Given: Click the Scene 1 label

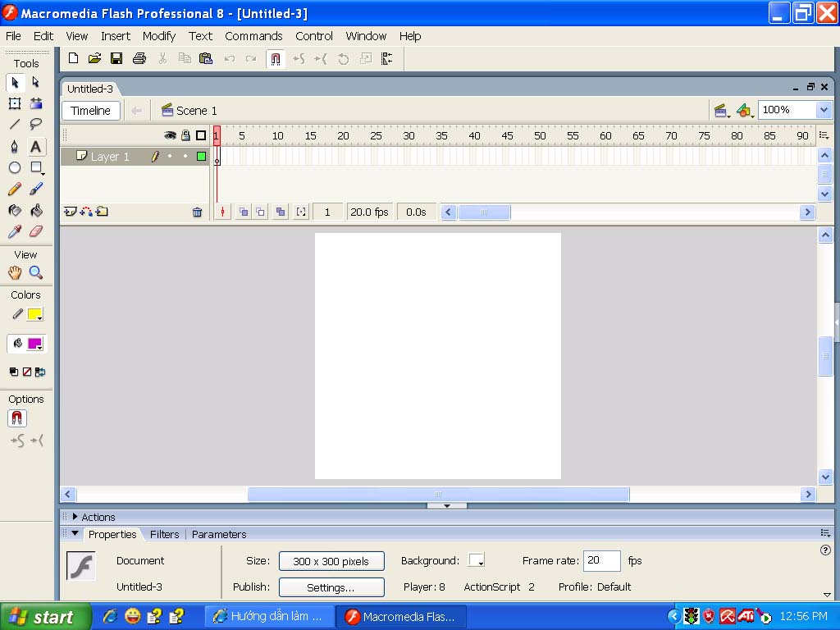Looking at the screenshot, I should click(x=197, y=111).
